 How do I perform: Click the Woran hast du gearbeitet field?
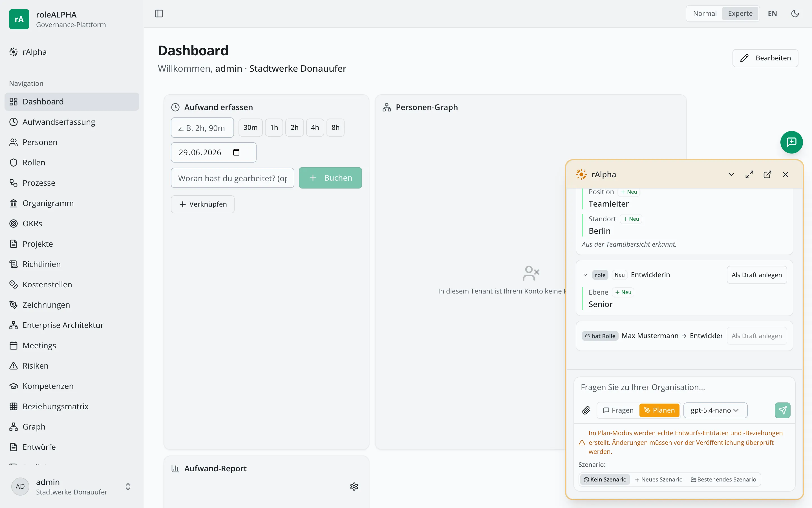(x=233, y=178)
